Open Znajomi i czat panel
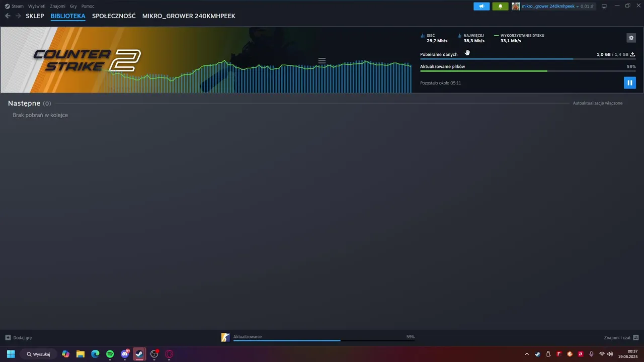 coord(621,338)
